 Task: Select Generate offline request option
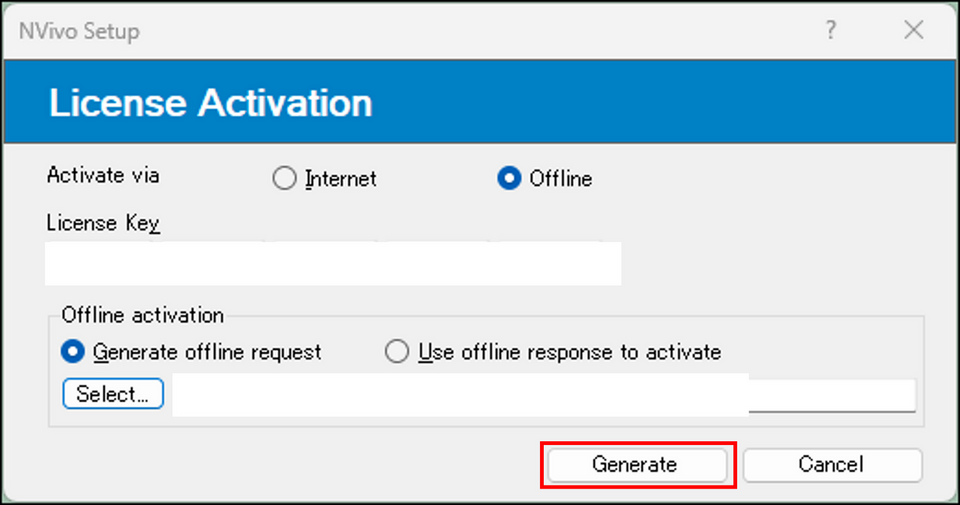click(x=73, y=352)
